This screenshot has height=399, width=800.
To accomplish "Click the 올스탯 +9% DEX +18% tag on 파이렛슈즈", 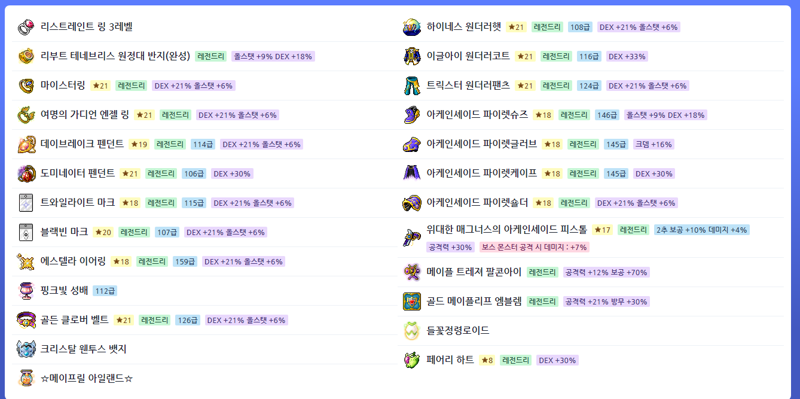I will coord(665,115).
